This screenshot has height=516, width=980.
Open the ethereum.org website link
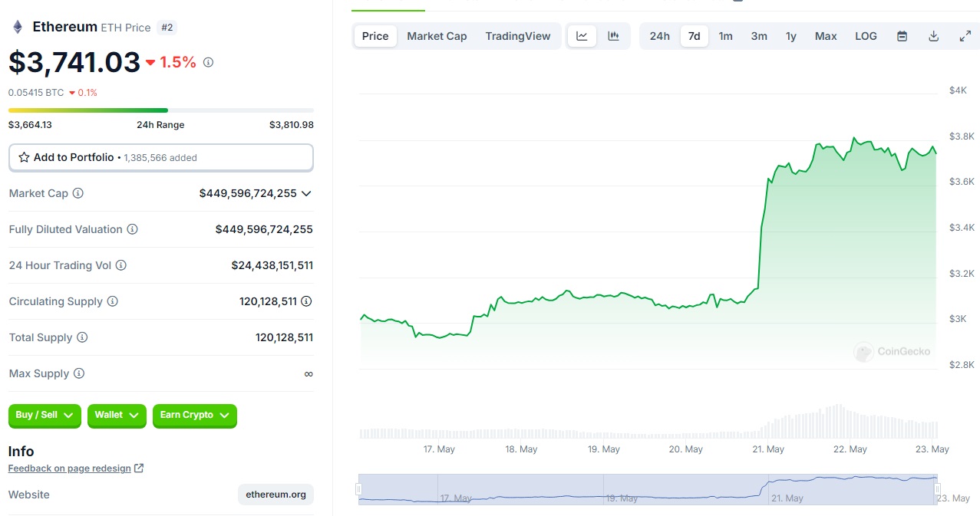pos(276,495)
